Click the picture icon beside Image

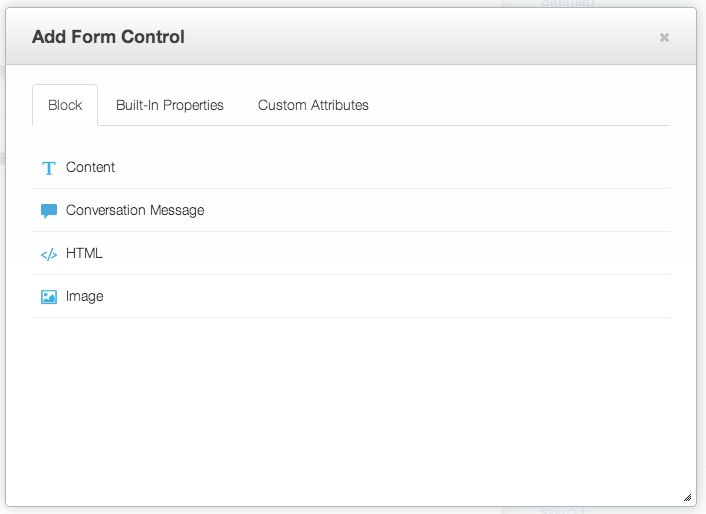tap(48, 297)
